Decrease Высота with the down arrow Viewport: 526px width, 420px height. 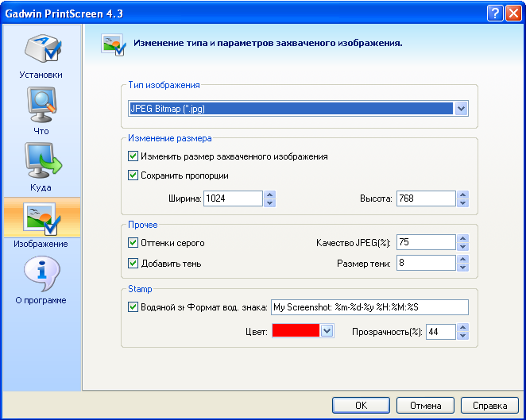(x=462, y=202)
